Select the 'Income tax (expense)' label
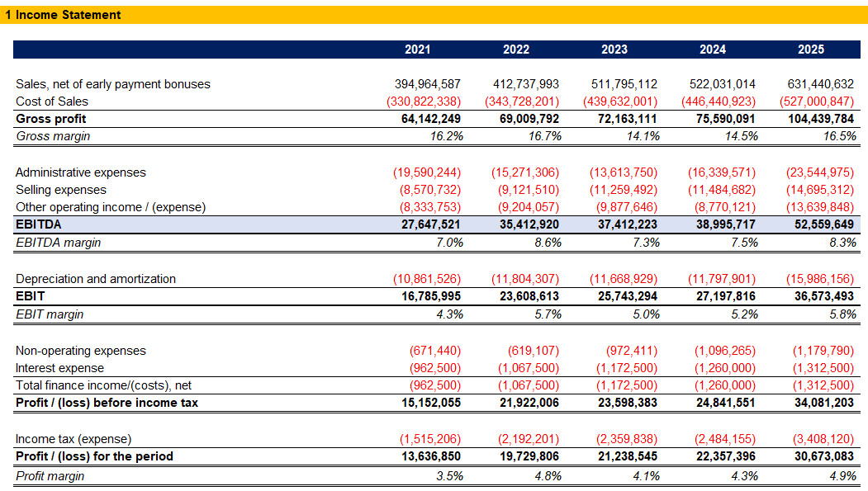Image resolution: width=868 pixels, height=491 pixels. pyautogui.click(x=74, y=439)
